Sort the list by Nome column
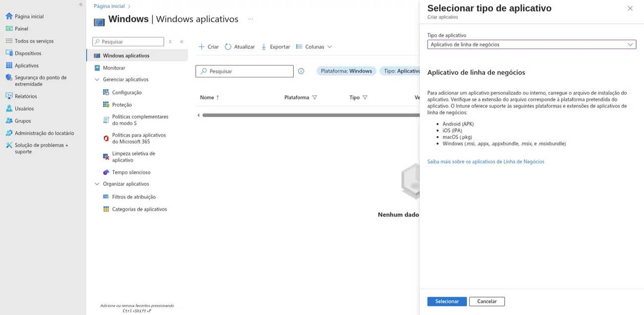644x315 pixels. point(210,98)
